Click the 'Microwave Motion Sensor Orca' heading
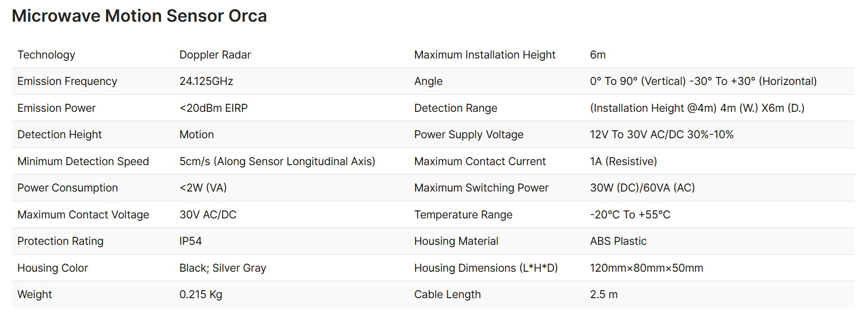The image size is (868, 317). coord(139,16)
